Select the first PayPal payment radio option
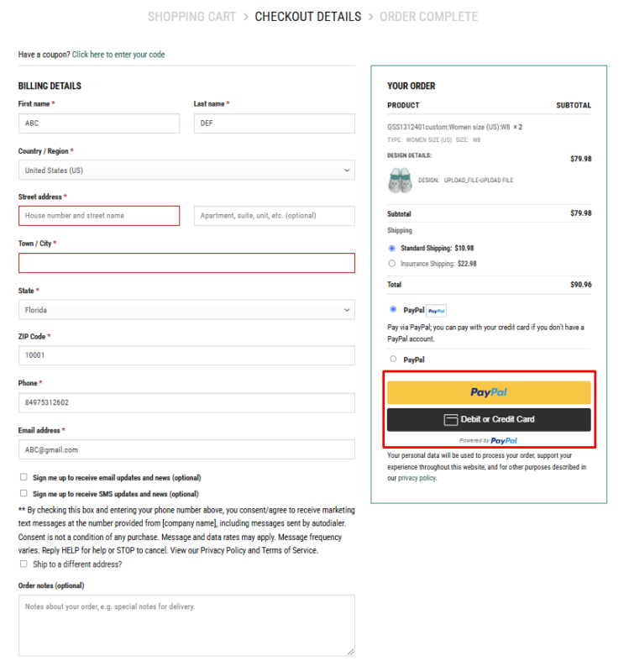This screenshot has height=672, width=629. click(393, 310)
